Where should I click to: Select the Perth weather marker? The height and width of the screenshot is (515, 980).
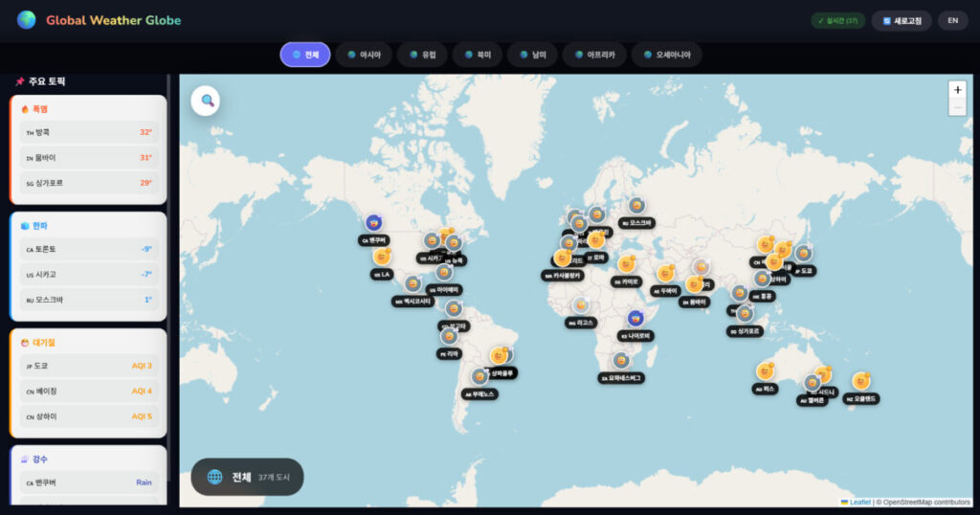(765, 371)
